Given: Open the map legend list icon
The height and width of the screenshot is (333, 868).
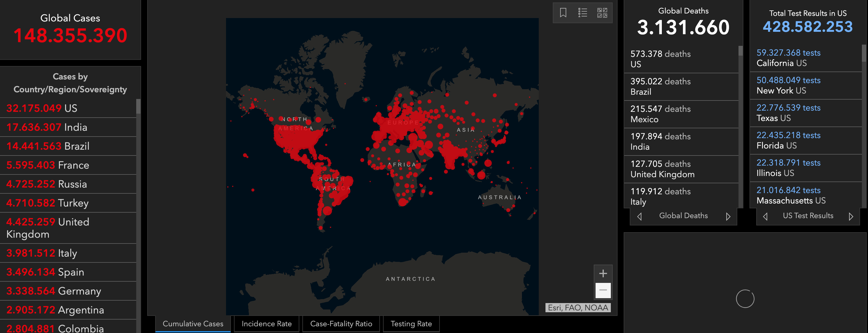Looking at the screenshot, I should click(582, 13).
